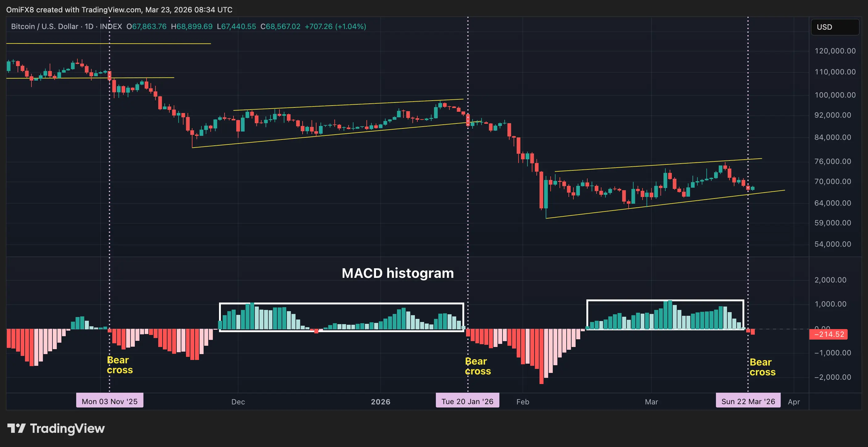868x447 pixels.
Task: Select the Bitcoin / U.S. Dollar symbol title
Action: point(44,26)
